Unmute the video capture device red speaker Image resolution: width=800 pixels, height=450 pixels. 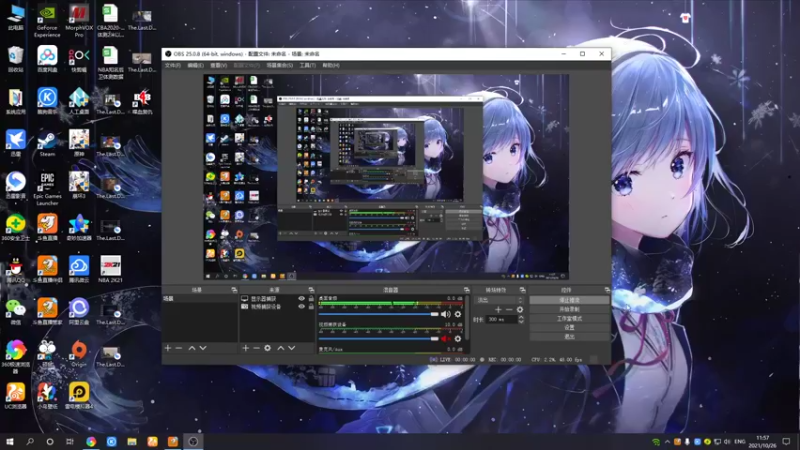click(x=445, y=339)
